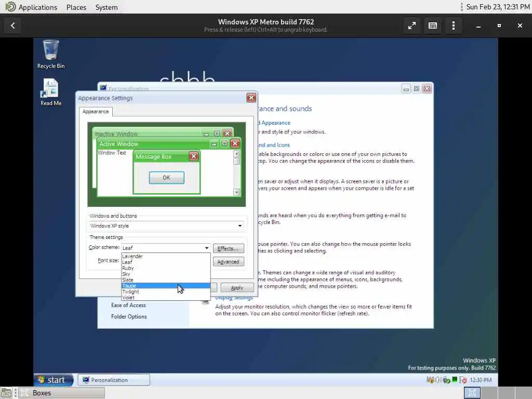
Task: Click preview Active Window close icon
Action: click(235, 143)
